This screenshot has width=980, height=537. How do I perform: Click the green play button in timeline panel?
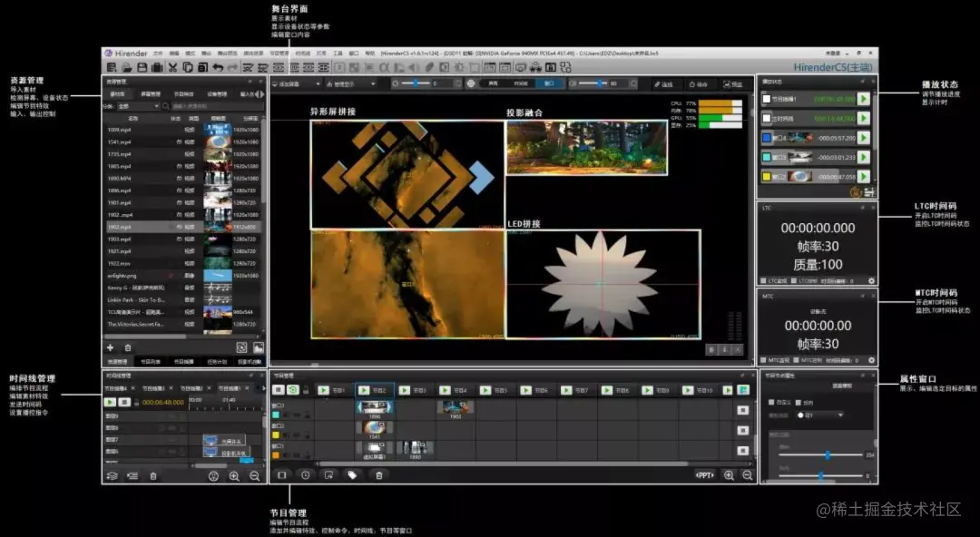tap(110, 403)
